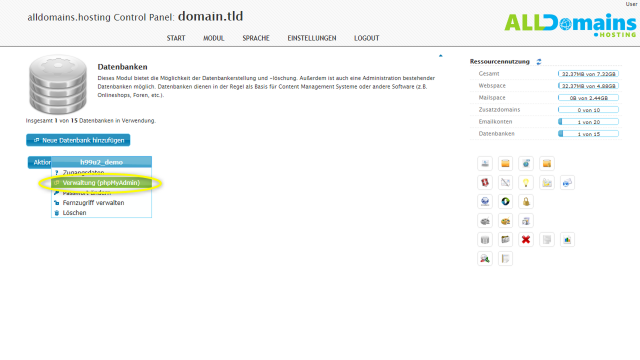Click the User label at top right
Viewport: 640px width, 360px height.
point(631,4)
